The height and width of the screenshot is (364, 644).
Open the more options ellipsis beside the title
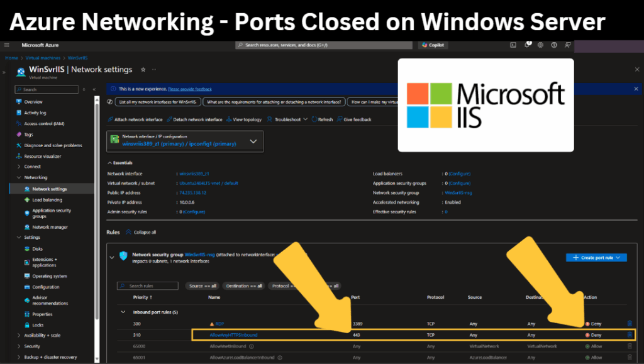(154, 70)
